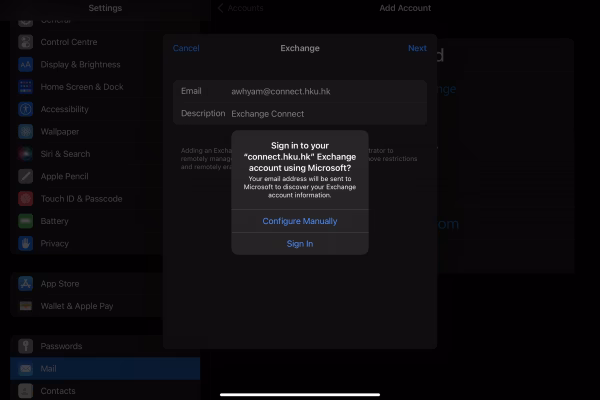Select Mail in the settings sidebar
Viewport: 600px width, 400px height.
[100, 369]
